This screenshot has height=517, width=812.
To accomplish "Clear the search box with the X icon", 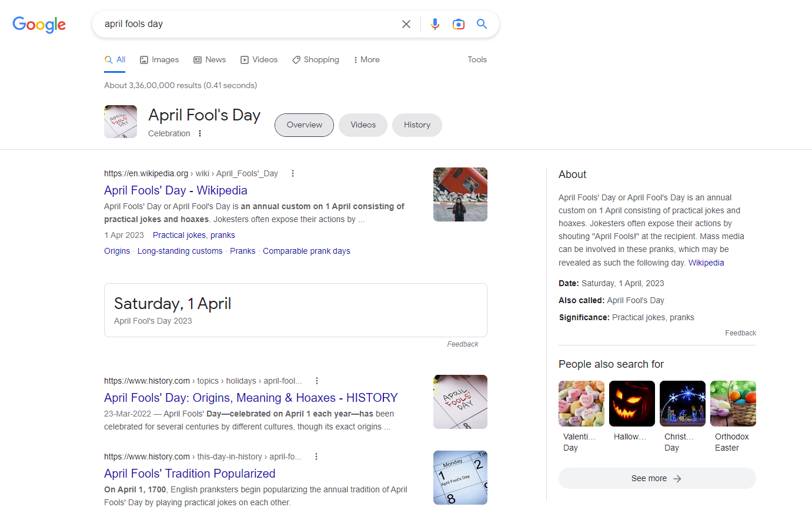I will (406, 24).
